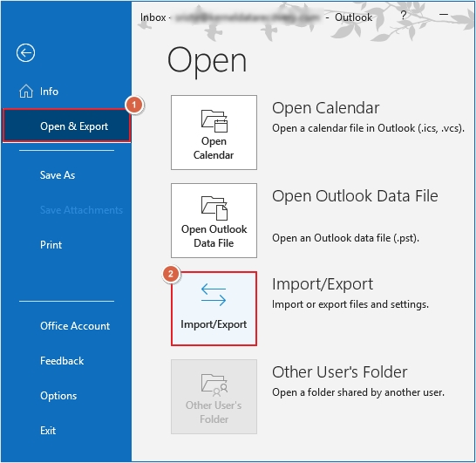This screenshot has width=476, height=463.
Task: Click 'Open an Outlook data file (.pst).' text
Action: pyautogui.click(x=345, y=238)
